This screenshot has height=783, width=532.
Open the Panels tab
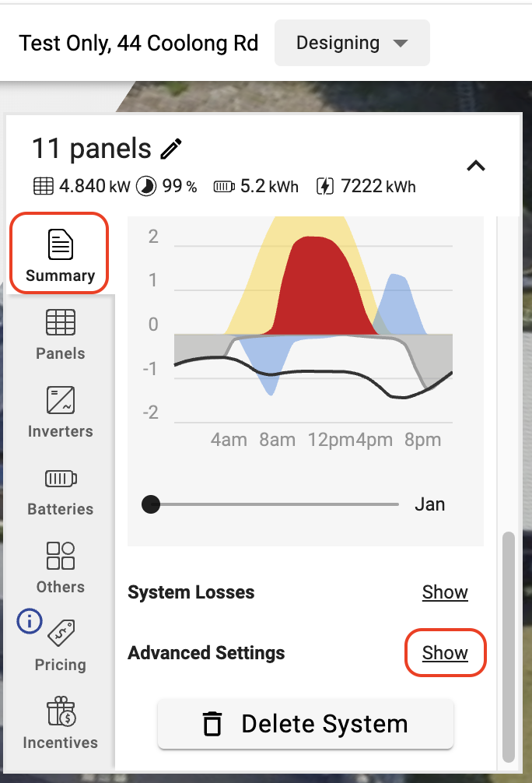[x=61, y=335]
